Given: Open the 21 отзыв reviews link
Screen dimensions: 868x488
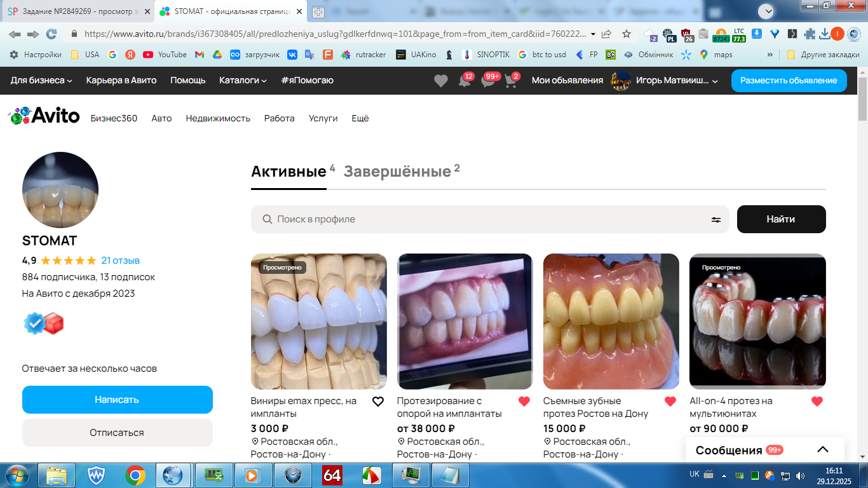Looking at the screenshot, I should (x=121, y=261).
